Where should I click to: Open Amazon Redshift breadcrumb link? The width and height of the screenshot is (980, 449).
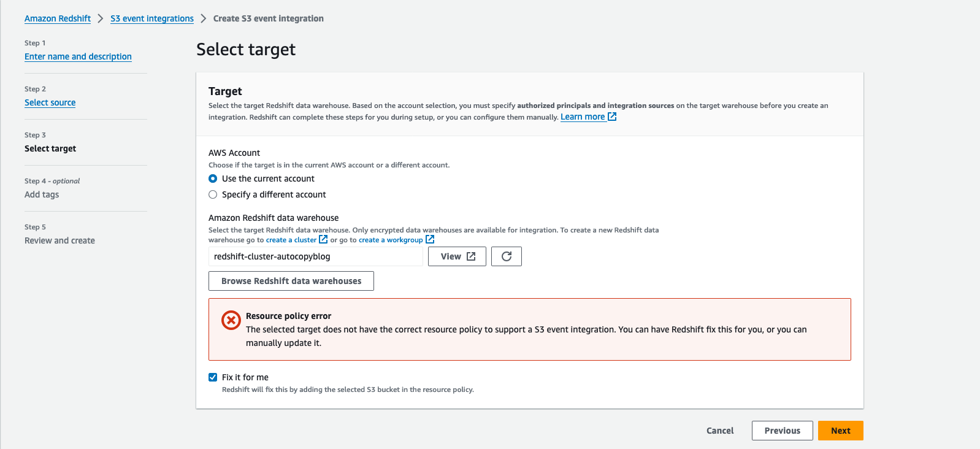tap(58, 18)
